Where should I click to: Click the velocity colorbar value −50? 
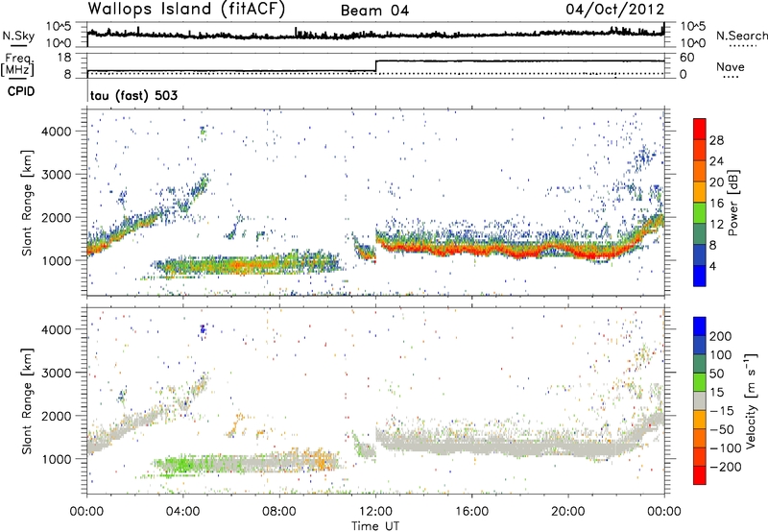tap(722, 429)
